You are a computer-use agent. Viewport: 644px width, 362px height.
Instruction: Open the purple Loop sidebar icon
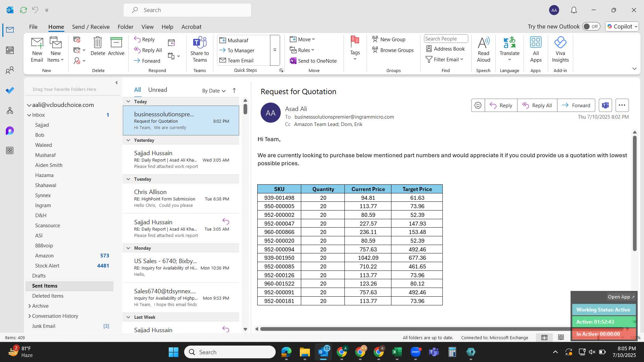pyautogui.click(x=10, y=130)
